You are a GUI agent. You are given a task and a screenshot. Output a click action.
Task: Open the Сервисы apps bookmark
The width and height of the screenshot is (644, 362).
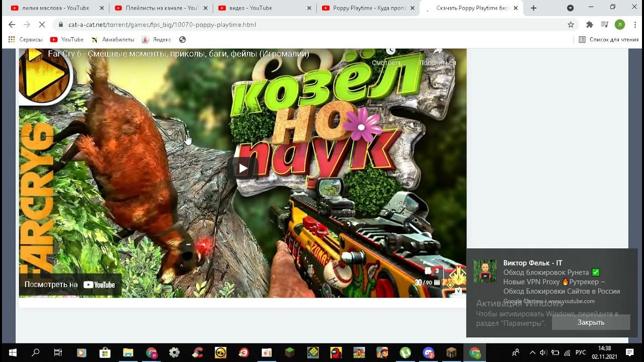click(x=26, y=40)
